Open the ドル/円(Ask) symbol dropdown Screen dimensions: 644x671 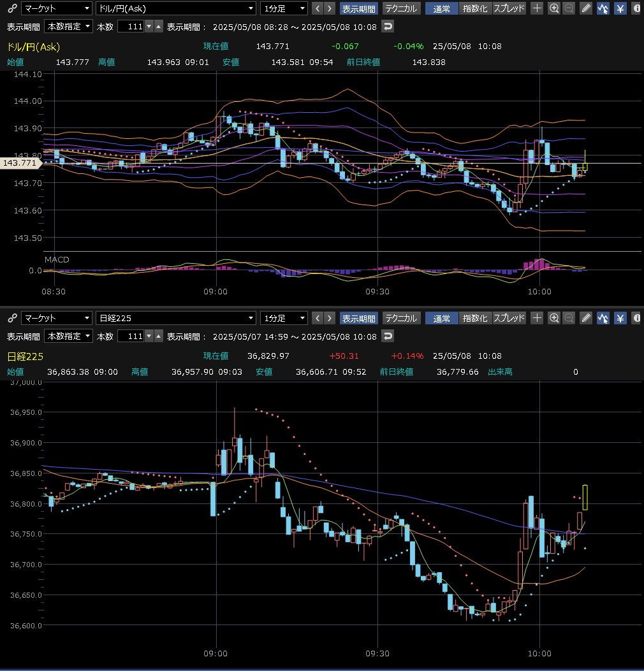[x=175, y=8]
